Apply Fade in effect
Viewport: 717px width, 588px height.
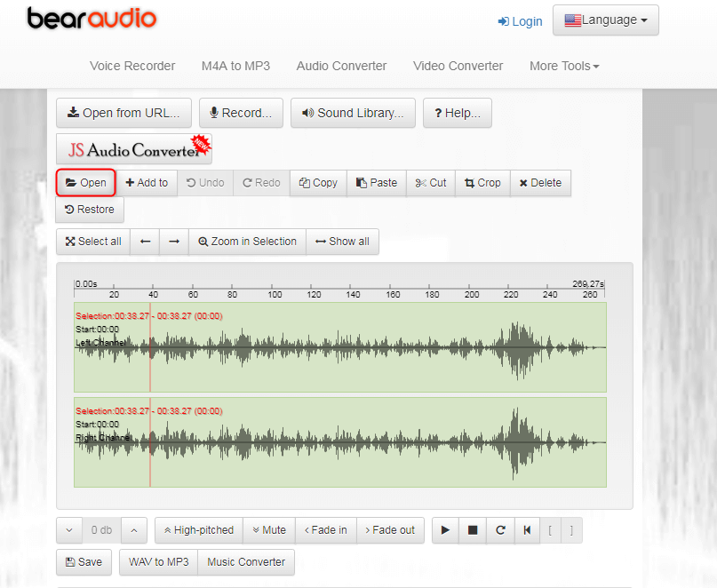pos(326,530)
